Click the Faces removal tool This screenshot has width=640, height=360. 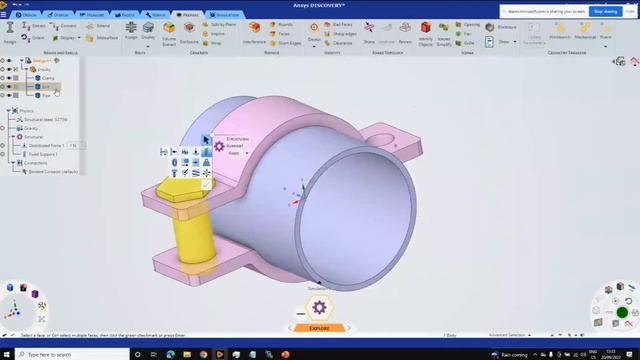click(x=280, y=34)
